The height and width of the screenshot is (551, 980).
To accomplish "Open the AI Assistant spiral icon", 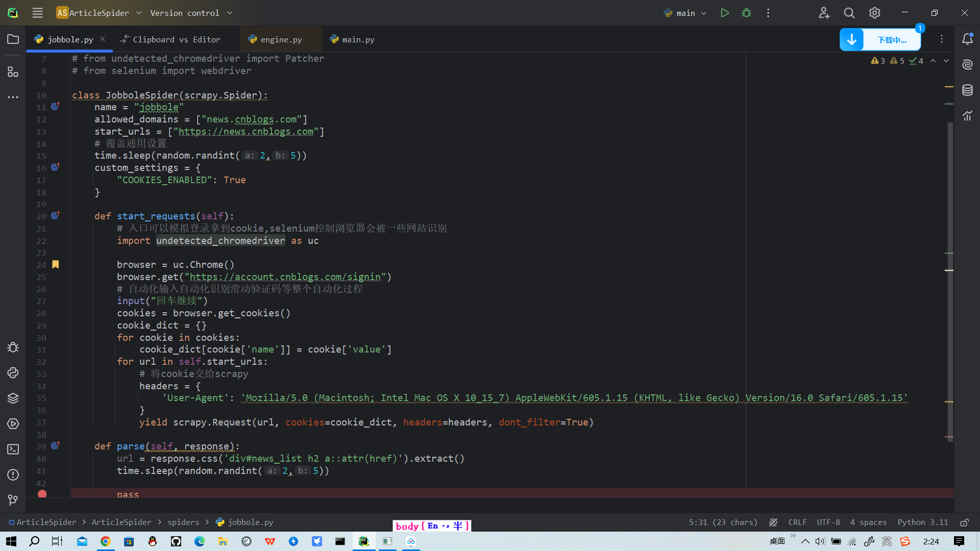I will pos(967,64).
